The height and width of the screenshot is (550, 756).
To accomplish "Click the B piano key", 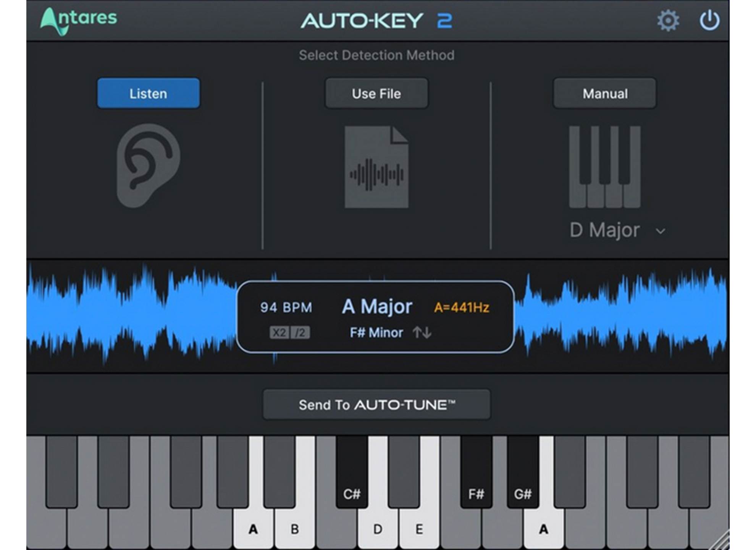I will (295, 529).
